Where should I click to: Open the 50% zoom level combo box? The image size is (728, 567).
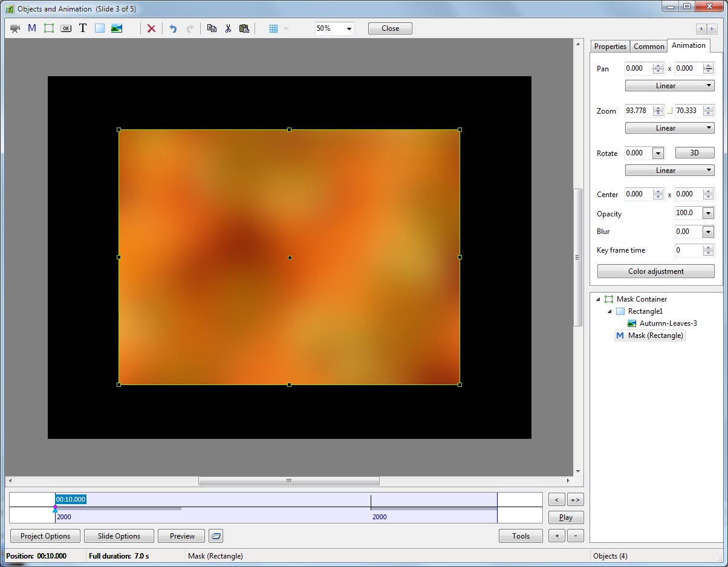coord(334,28)
